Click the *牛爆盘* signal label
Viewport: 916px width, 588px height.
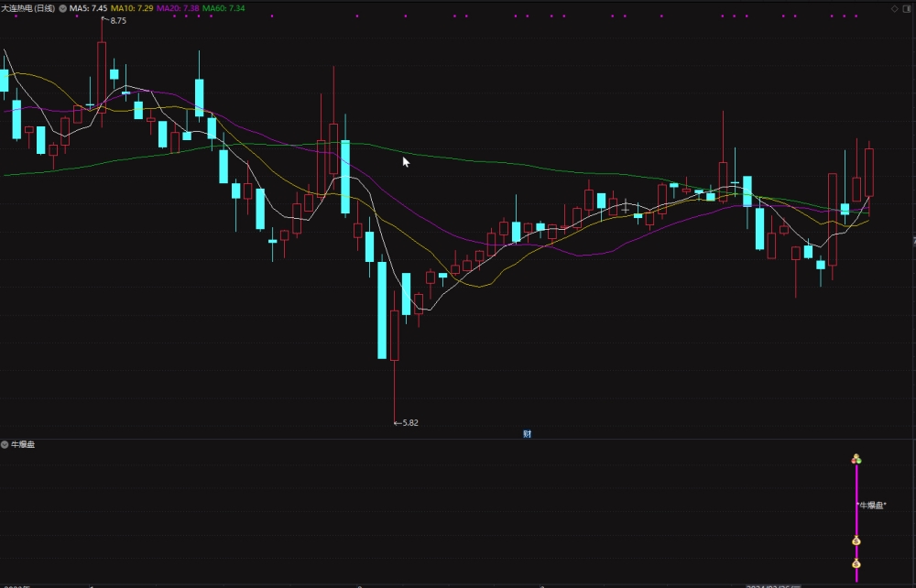click(x=872, y=505)
